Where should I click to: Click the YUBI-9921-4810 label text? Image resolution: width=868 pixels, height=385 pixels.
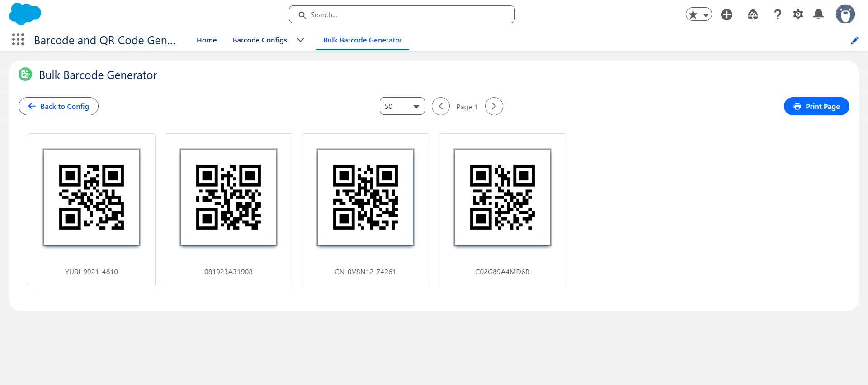click(91, 272)
